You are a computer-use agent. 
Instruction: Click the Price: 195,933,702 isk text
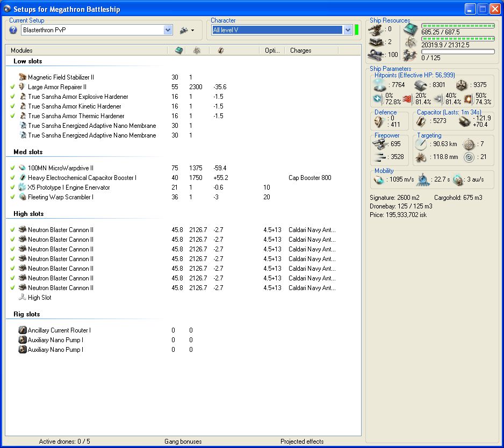pyautogui.click(x=398, y=215)
